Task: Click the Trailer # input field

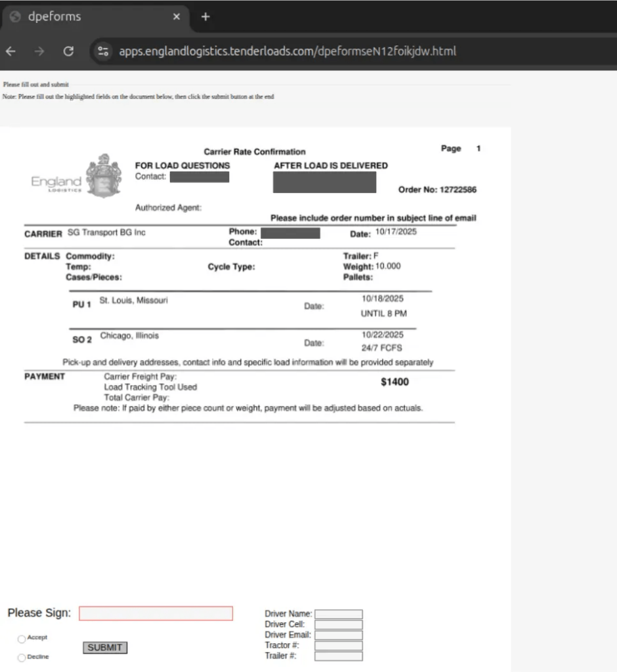Action: 338,656
